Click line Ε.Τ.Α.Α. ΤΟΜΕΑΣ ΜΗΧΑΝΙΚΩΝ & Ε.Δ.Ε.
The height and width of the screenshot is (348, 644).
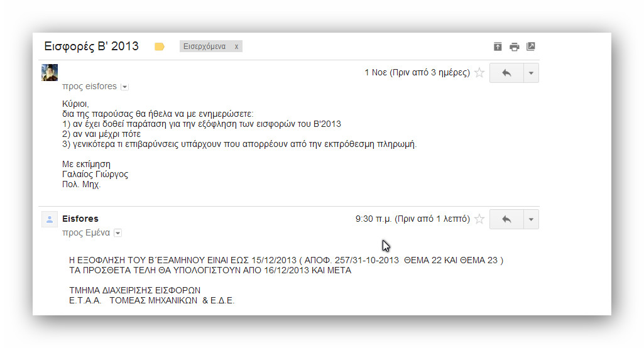click(152, 300)
